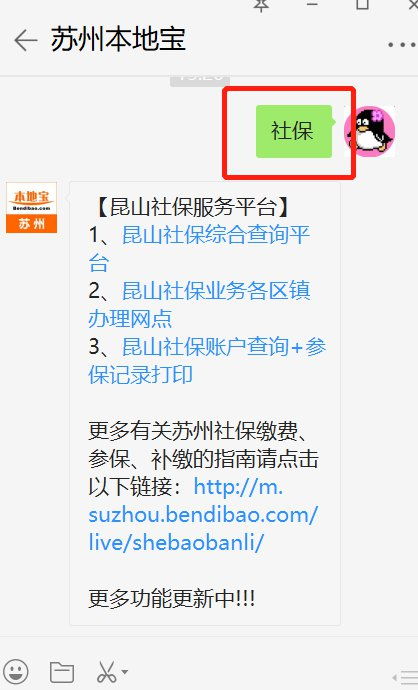Open the m.suzhou.bendibao.com shebaobanli URL
This screenshot has height=690, width=418.
pyautogui.click(x=203, y=514)
